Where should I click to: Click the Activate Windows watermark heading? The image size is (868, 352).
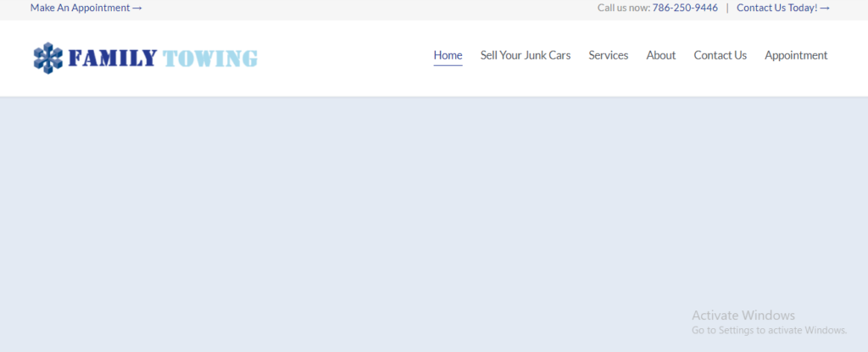(x=743, y=316)
